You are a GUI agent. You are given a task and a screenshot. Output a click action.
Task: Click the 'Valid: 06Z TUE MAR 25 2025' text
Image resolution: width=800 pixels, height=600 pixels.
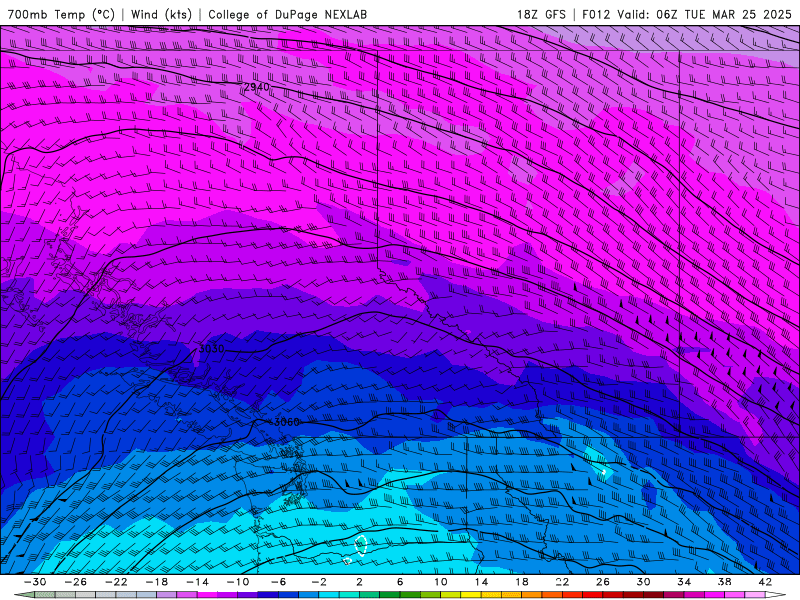click(x=704, y=14)
